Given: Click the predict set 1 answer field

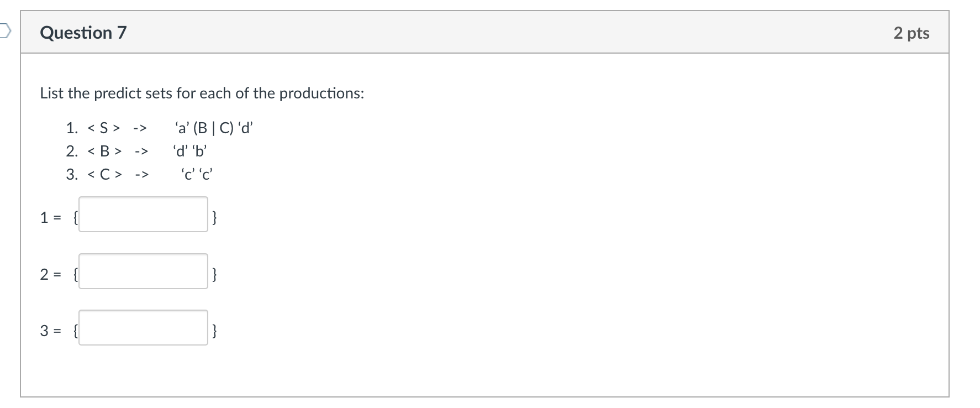Looking at the screenshot, I should (143, 215).
